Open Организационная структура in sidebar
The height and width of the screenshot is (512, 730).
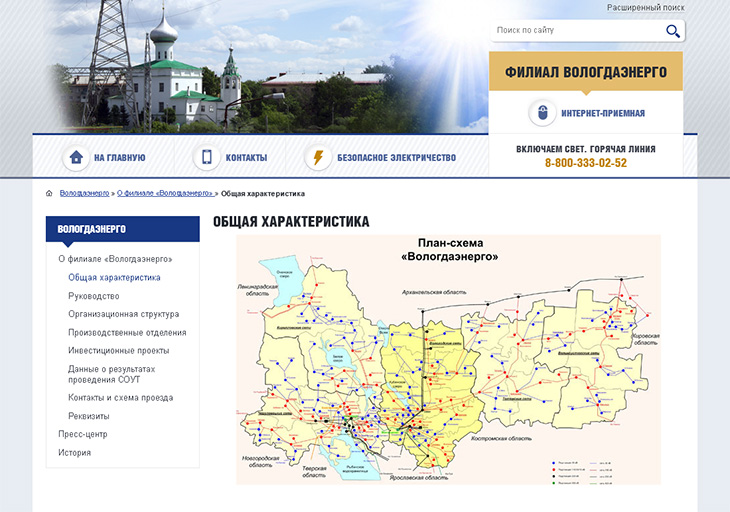tap(123, 314)
